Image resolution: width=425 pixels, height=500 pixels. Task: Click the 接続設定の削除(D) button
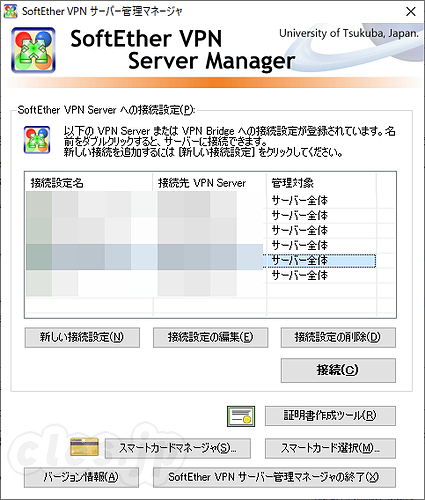coord(338,337)
